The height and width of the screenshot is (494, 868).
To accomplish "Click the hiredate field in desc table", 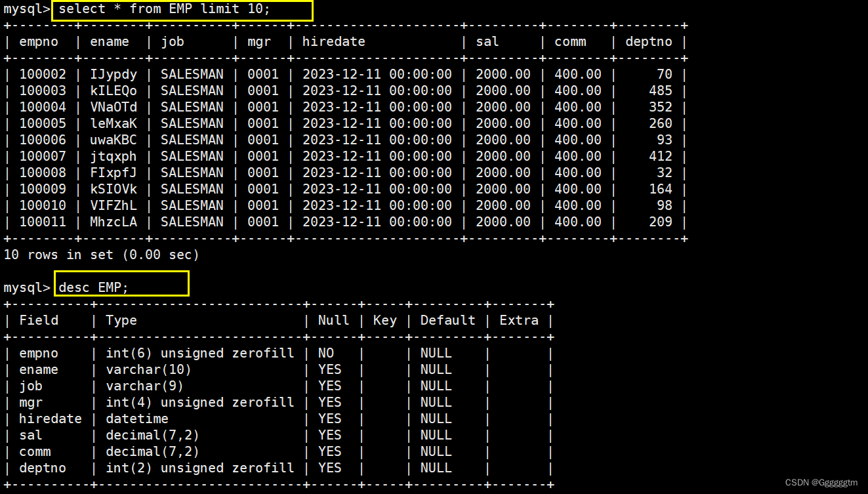I will click(x=51, y=419).
